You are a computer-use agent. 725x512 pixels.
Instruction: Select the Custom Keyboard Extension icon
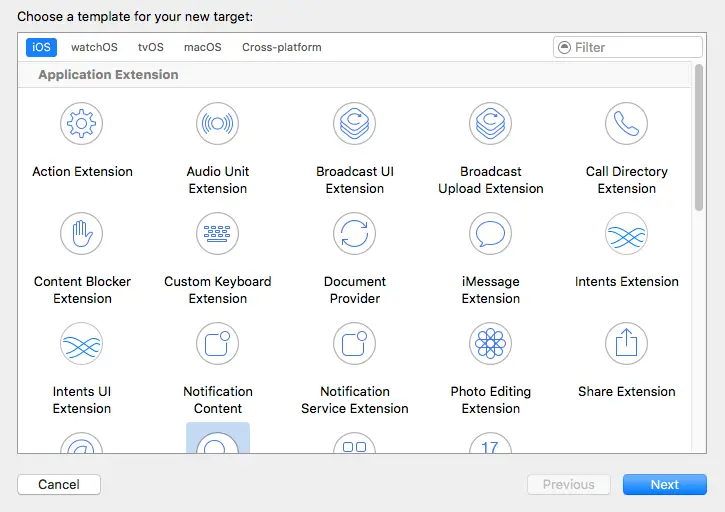click(218, 234)
